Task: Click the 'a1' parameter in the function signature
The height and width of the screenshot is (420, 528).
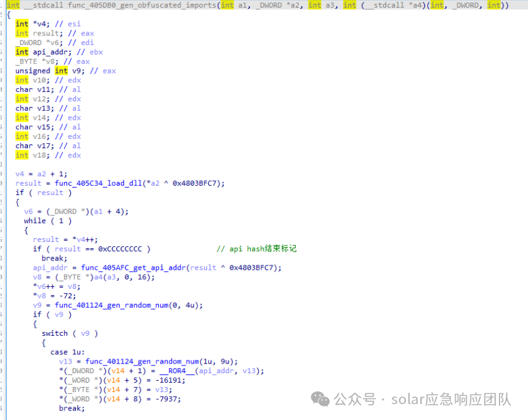Action: click(x=242, y=5)
